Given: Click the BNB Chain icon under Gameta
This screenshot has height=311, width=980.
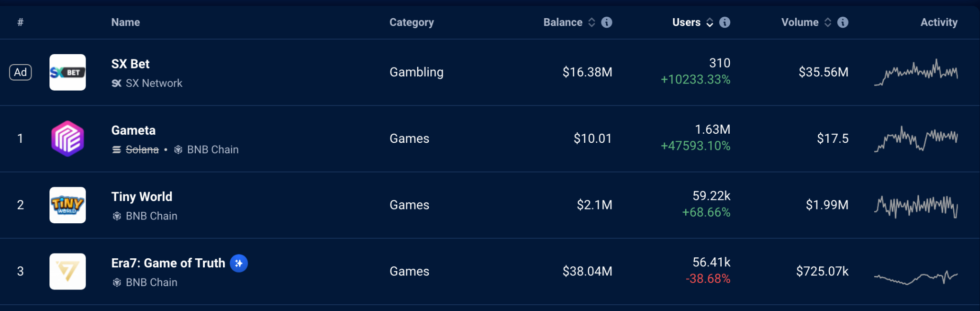Looking at the screenshot, I should (178, 150).
